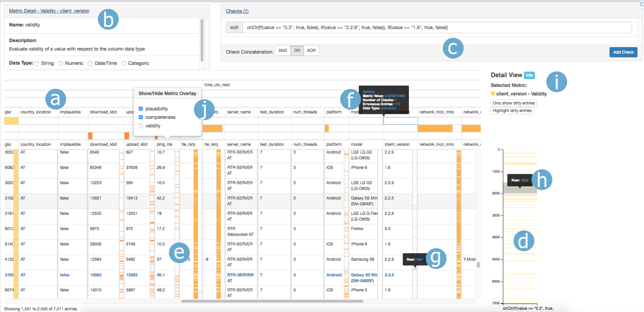The width and height of the screenshot is (644, 312).
Task: Enable the validity overlay checkbox
Action: pyautogui.click(x=141, y=126)
